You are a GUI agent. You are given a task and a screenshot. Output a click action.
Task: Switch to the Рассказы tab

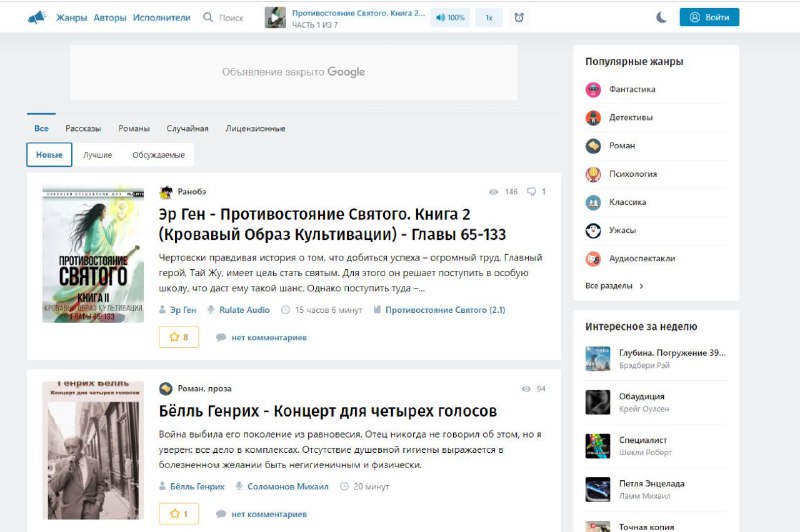[83, 128]
